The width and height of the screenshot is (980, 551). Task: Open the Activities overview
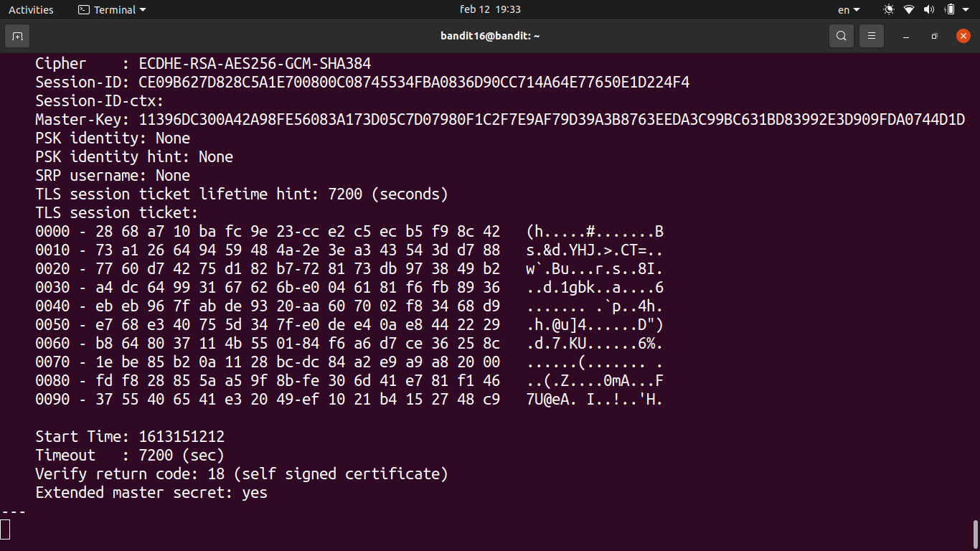coord(31,10)
